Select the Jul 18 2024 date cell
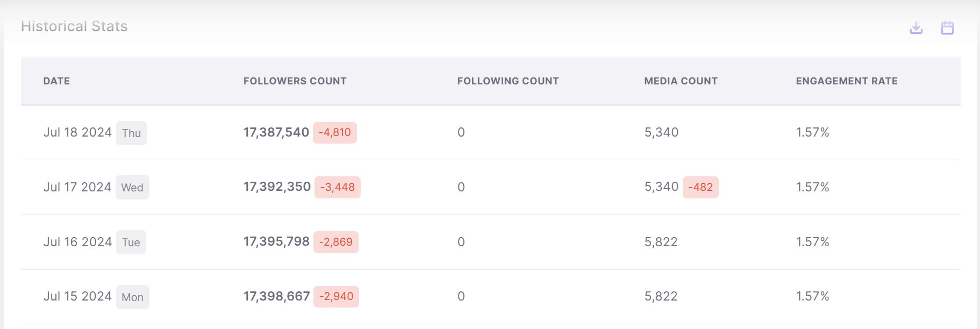This screenshot has height=329, width=980. [77, 133]
